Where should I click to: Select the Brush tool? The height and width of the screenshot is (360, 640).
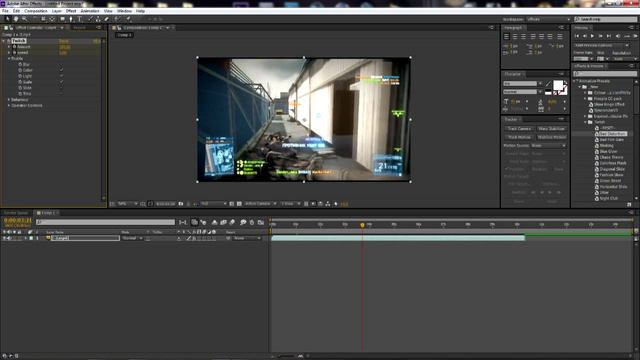click(90, 19)
